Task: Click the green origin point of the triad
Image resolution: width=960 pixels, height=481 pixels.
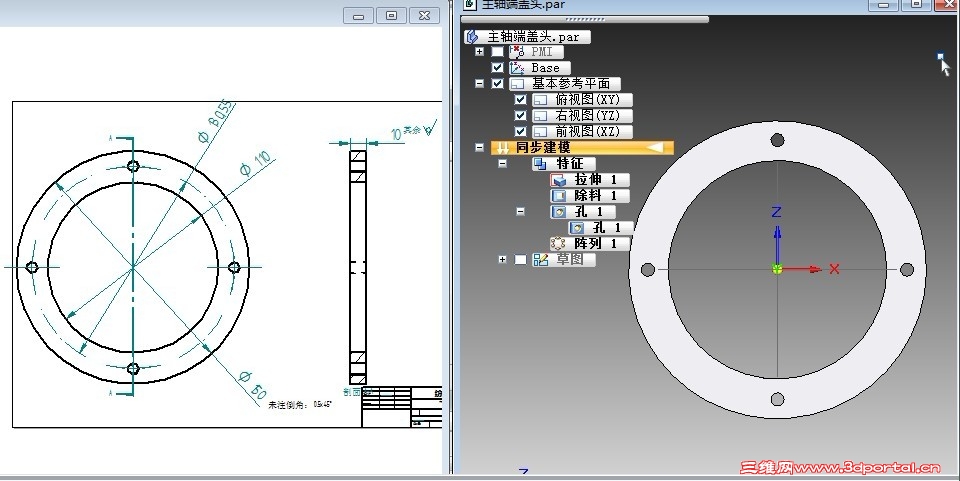Action: click(777, 269)
